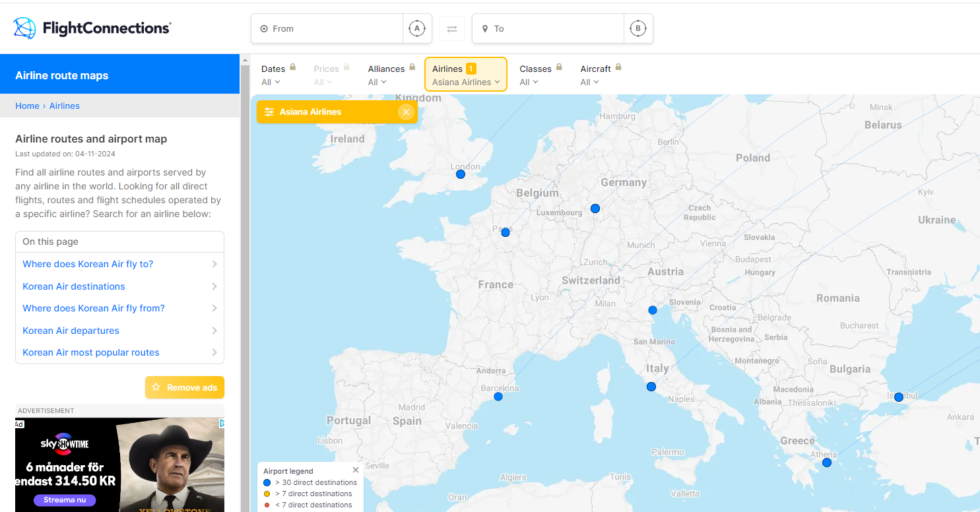Click the airport B locator icon
The image size is (980, 512).
click(637, 29)
